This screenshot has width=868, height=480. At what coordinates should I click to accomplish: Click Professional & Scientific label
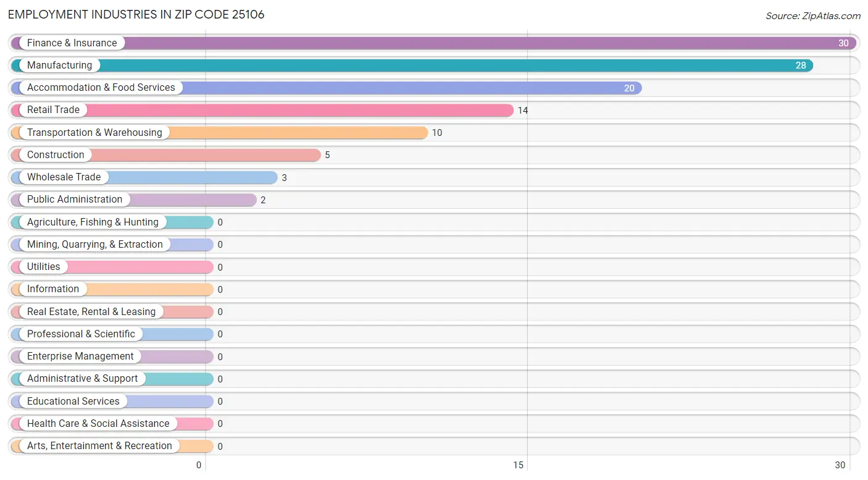tap(81, 334)
